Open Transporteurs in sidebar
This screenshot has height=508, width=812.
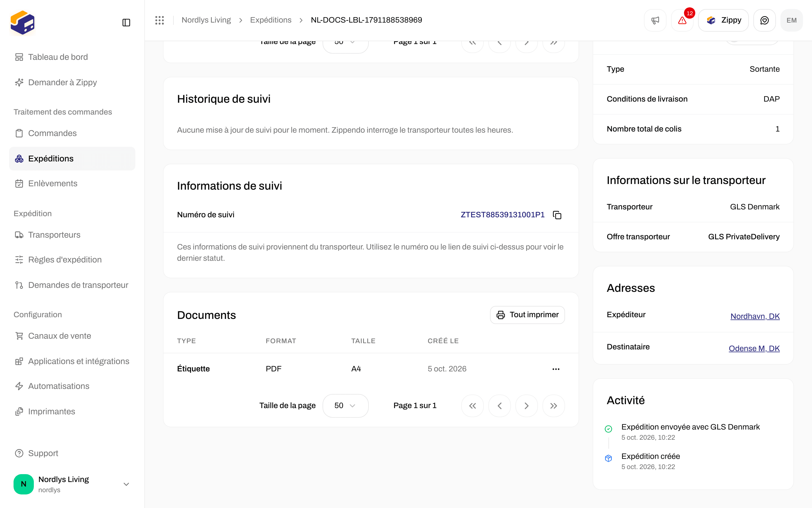click(x=72, y=235)
